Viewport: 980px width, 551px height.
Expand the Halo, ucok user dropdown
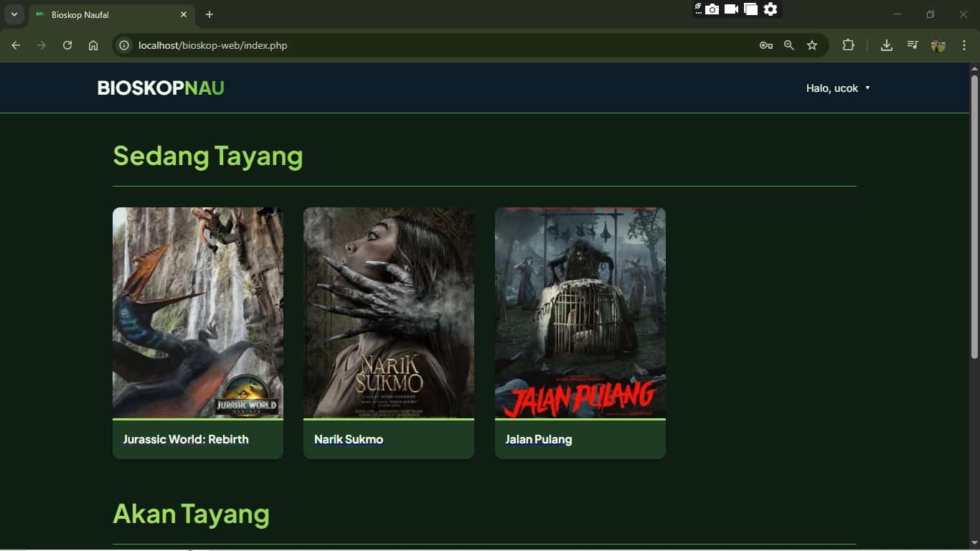click(x=838, y=88)
